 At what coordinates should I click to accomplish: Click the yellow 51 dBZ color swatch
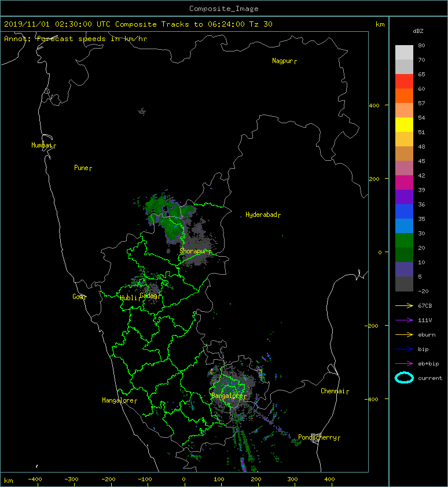[x=404, y=125]
